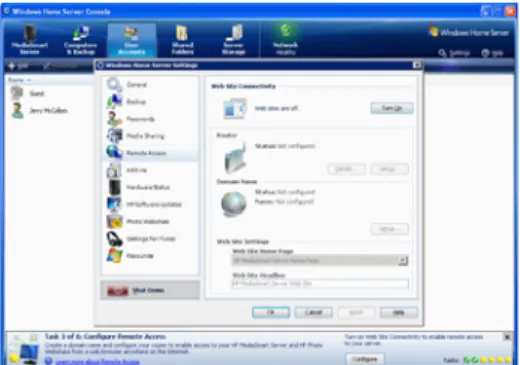The image size is (520, 365).
Task: Open the Backup settings category
Action: (150, 102)
